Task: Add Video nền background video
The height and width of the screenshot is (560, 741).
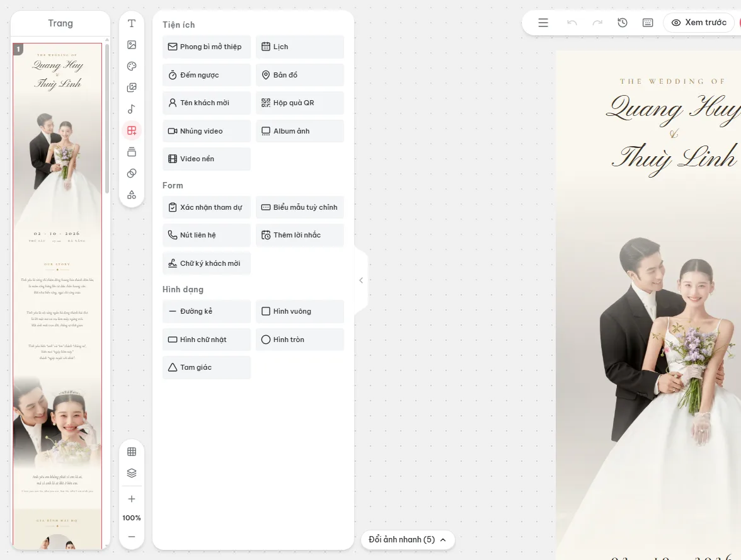Action: tap(207, 159)
